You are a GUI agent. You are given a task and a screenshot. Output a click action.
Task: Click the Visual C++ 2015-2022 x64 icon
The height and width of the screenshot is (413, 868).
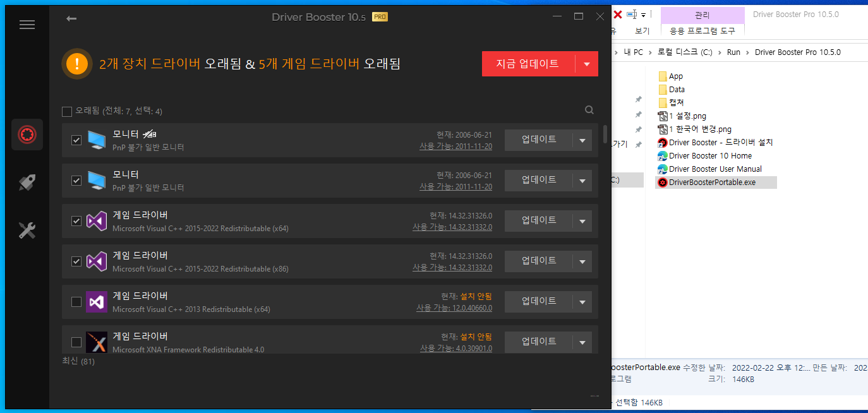point(97,220)
